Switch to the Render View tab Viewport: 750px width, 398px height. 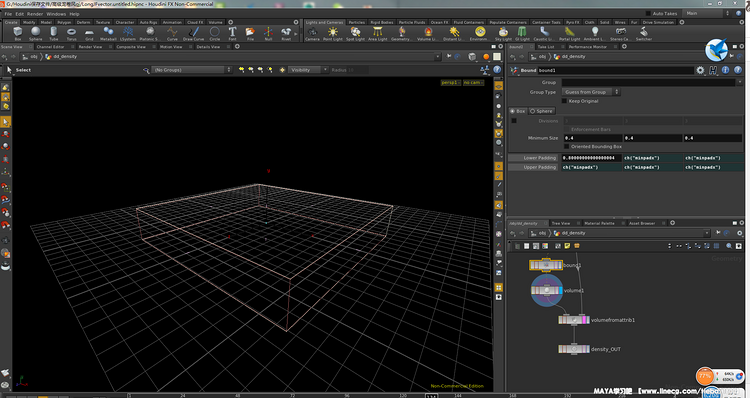click(x=90, y=47)
